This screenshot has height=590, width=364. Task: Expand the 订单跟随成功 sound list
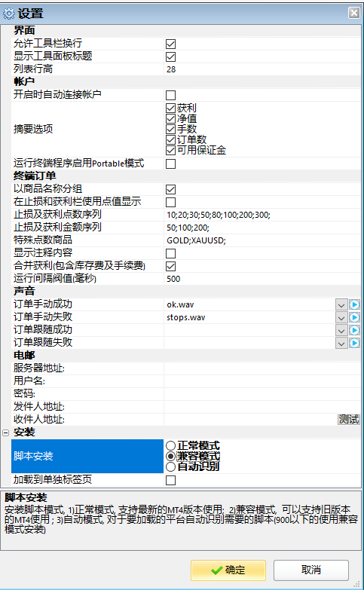[341, 330]
